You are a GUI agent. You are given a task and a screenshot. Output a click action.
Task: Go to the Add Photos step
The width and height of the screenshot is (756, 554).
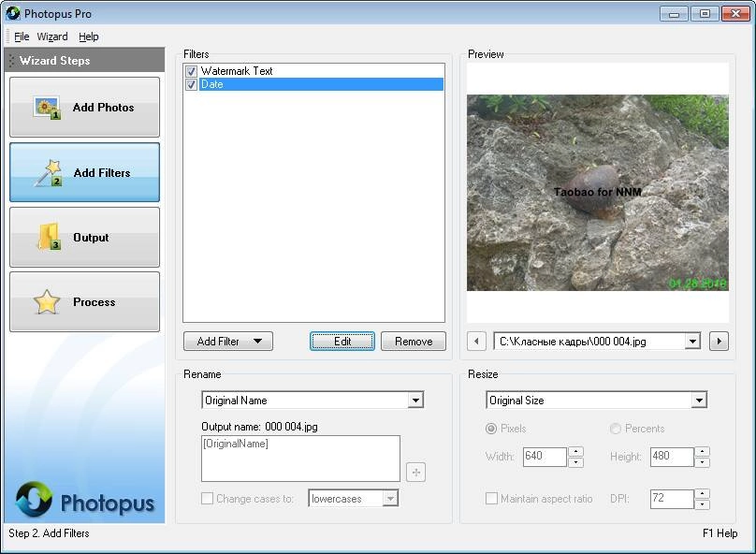[84, 107]
